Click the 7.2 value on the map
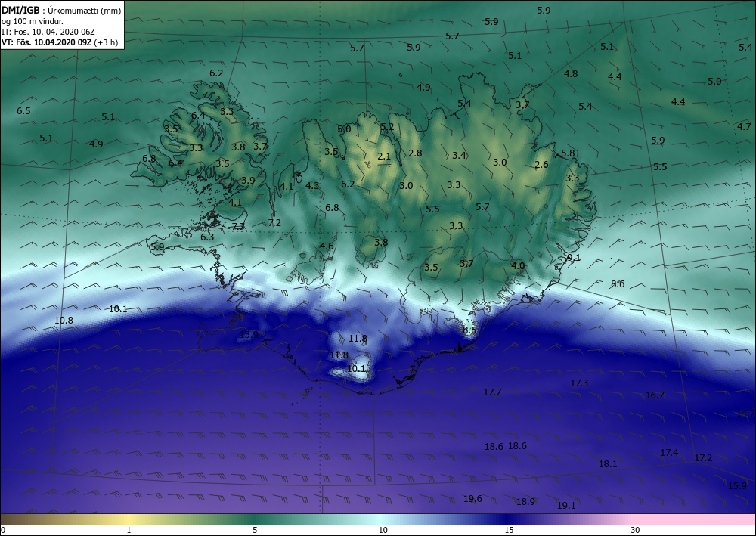The width and height of the screenshot is (756, 536). pyautogui.click(x=274, y=222)
